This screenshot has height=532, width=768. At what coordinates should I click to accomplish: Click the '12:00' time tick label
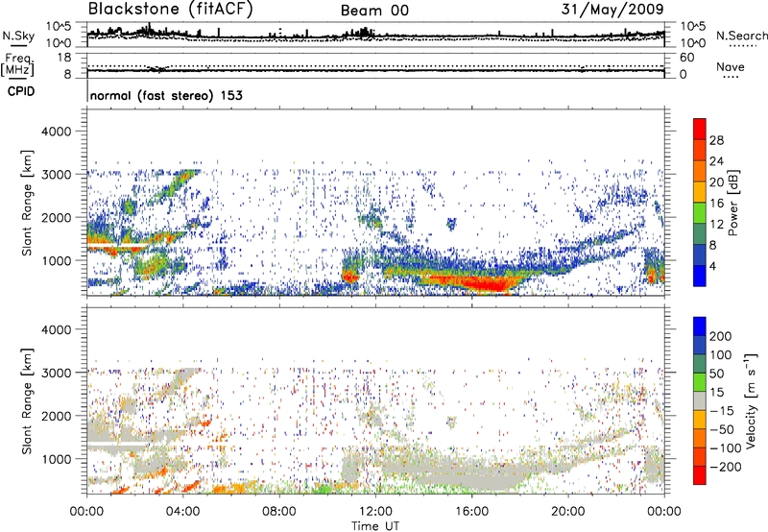375,512
